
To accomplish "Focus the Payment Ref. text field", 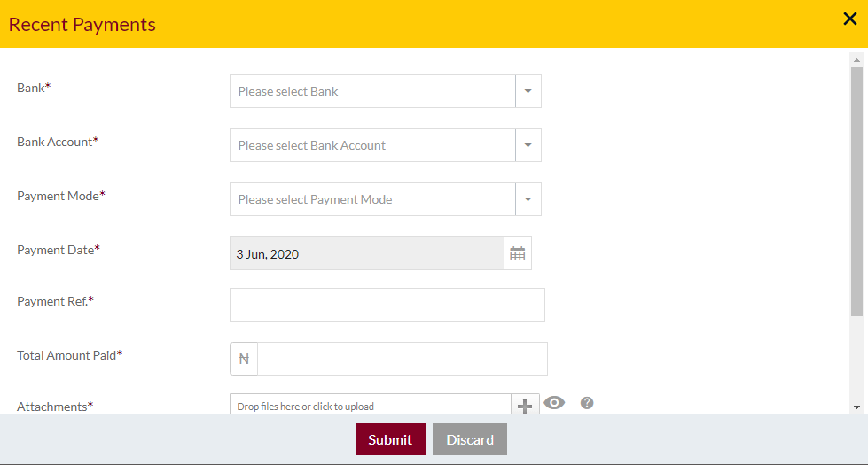I will 387,305.
